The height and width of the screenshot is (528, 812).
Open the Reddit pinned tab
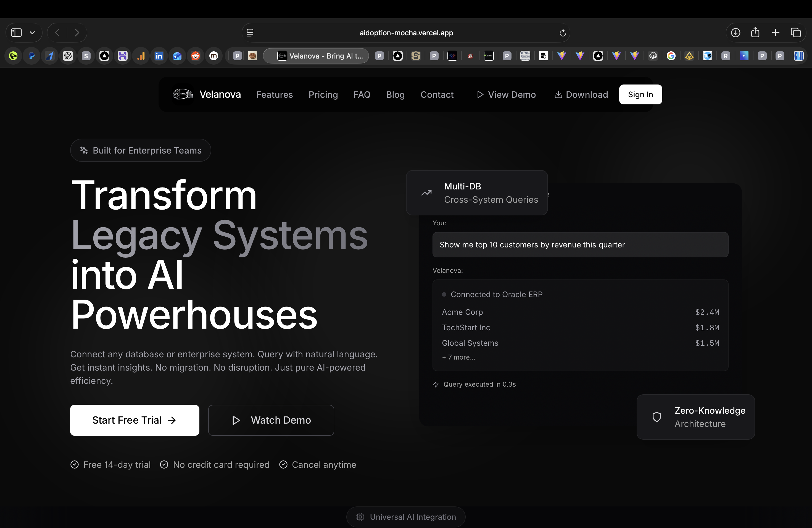196,56
